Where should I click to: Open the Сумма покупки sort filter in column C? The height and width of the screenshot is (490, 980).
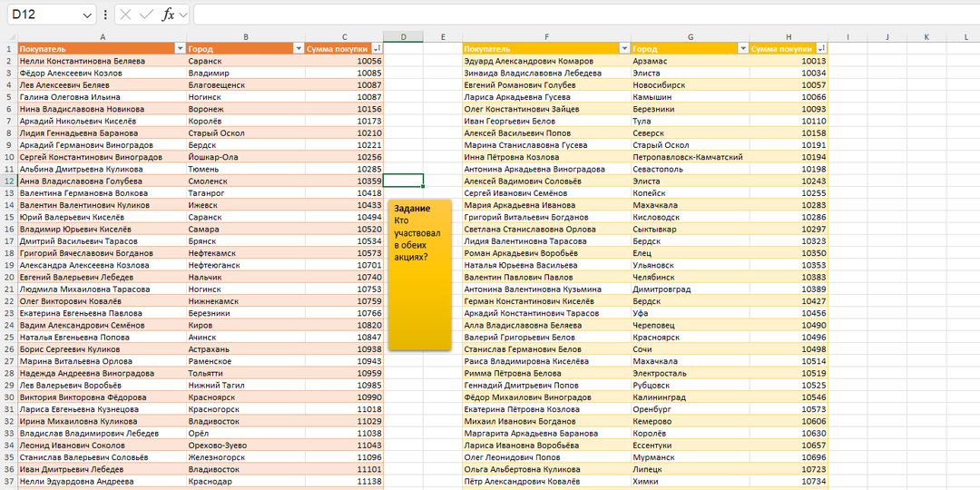click(377, 49)
